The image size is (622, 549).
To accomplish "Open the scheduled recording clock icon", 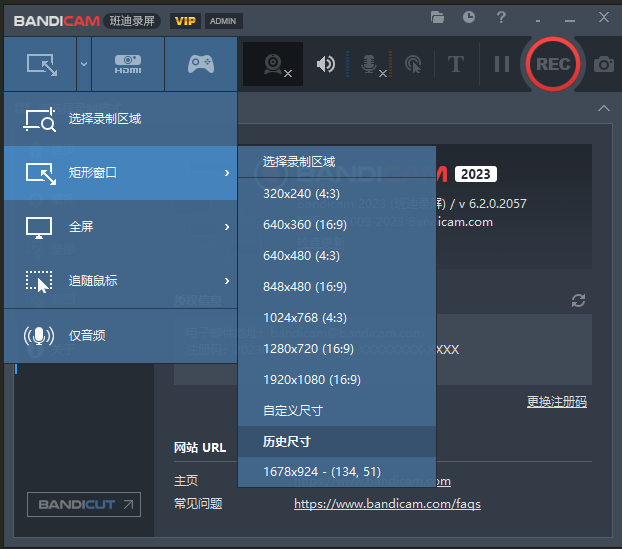I will pos(469,17).
